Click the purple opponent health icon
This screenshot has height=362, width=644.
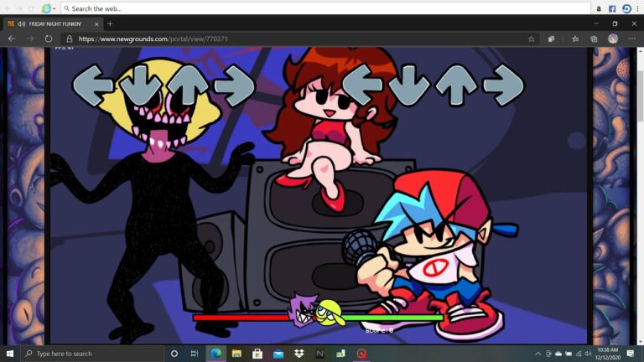(304, 311)
